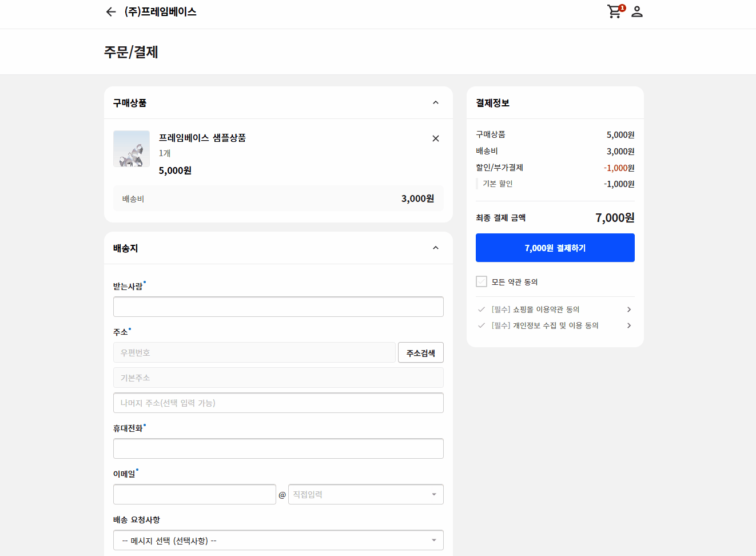Focus the 휴대전화 input field

point(278,448)
